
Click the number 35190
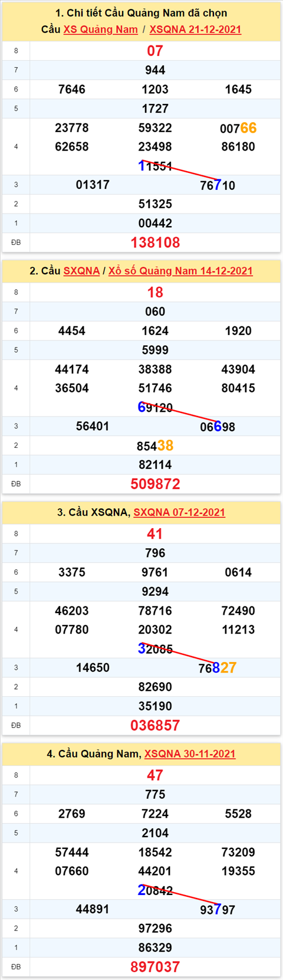(155, 706)
